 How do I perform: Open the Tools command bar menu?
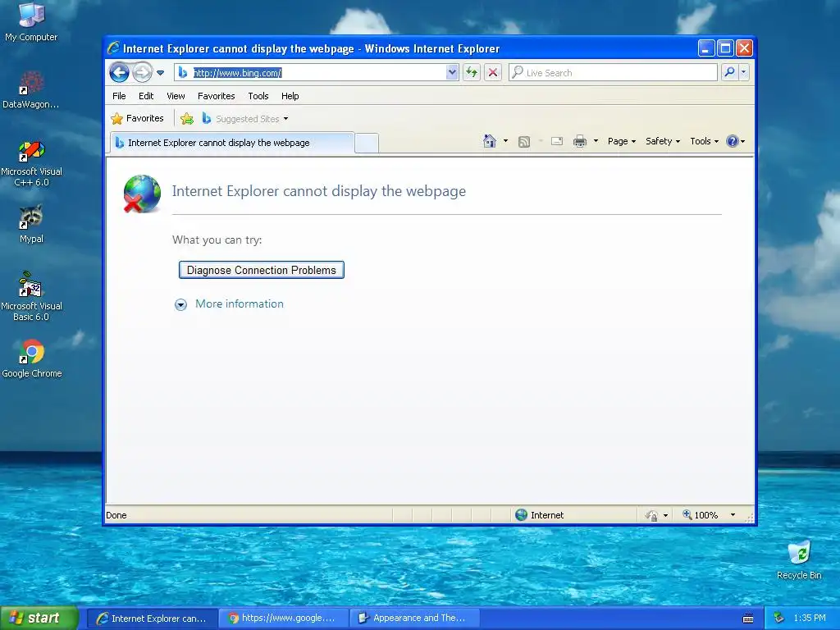pyautogui.click(x=704, y=141)
